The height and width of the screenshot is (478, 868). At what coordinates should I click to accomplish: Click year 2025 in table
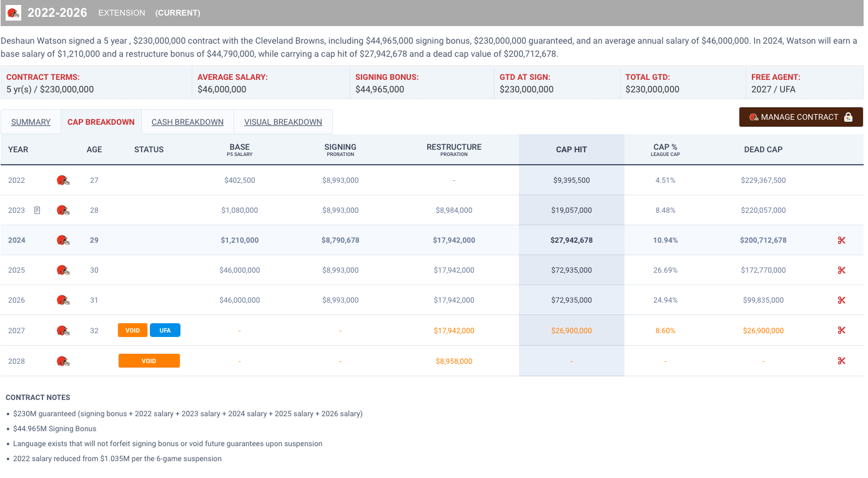pyautogui.click(x=17, y=270)
